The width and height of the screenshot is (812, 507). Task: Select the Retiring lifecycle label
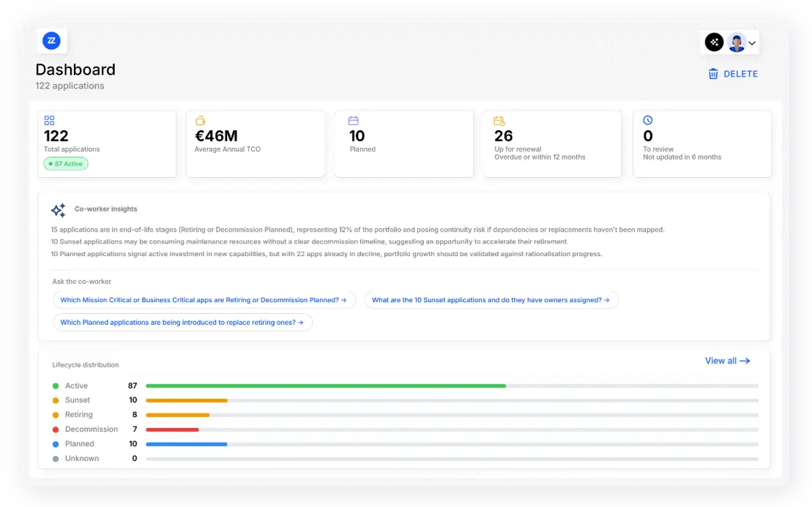tap(79, 414)
